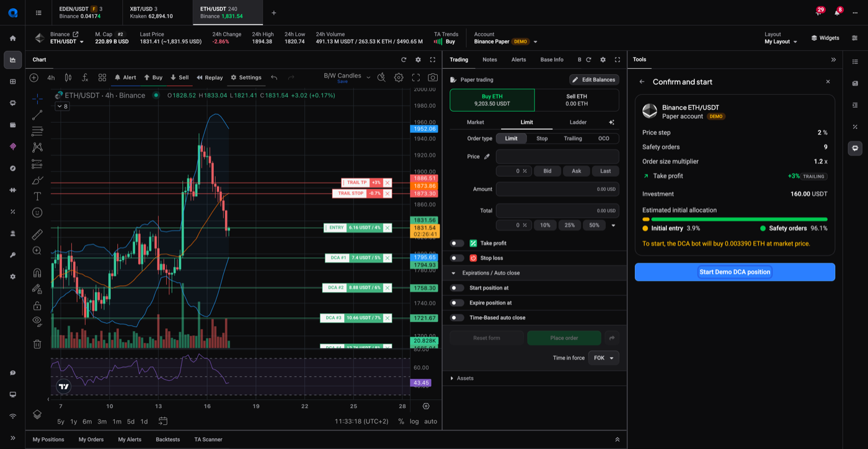Set total to 25% preset
This screenshot has height=449, width=868.
click(x=569, y=225)
